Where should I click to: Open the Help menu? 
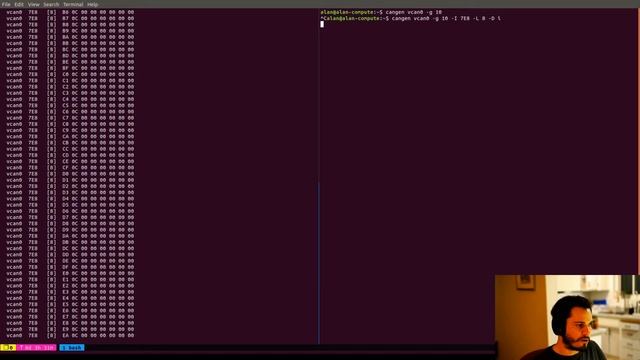(93, 4)
